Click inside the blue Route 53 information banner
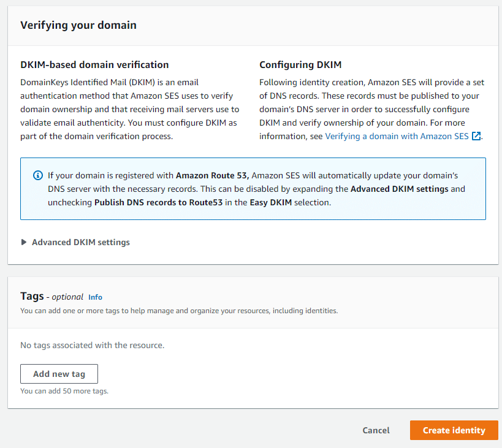This screenshot has width=502, height=448. (x=253, y=189)
